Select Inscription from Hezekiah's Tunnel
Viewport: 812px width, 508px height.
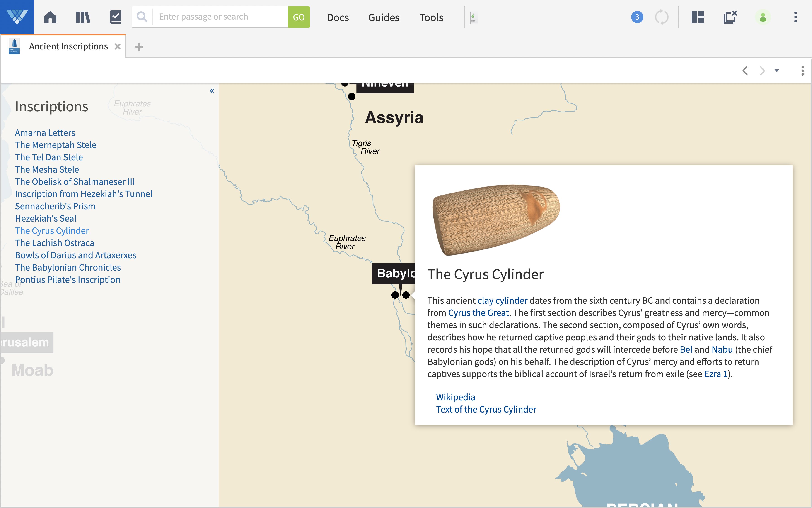pos(84,194)
